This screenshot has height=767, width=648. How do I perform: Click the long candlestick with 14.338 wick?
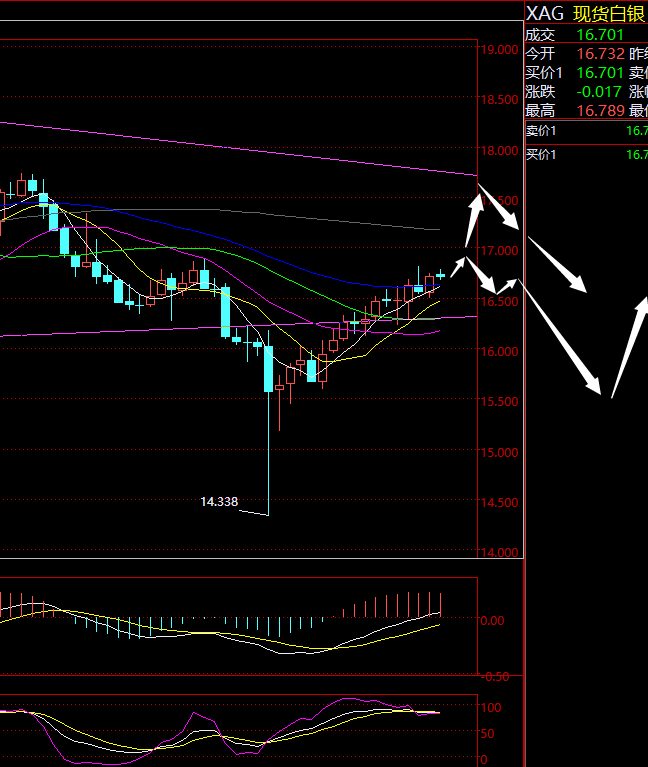tap(268, 423)
